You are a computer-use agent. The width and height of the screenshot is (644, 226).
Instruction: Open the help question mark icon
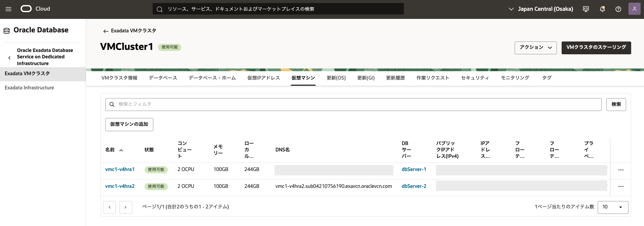(x=618, y=9)
